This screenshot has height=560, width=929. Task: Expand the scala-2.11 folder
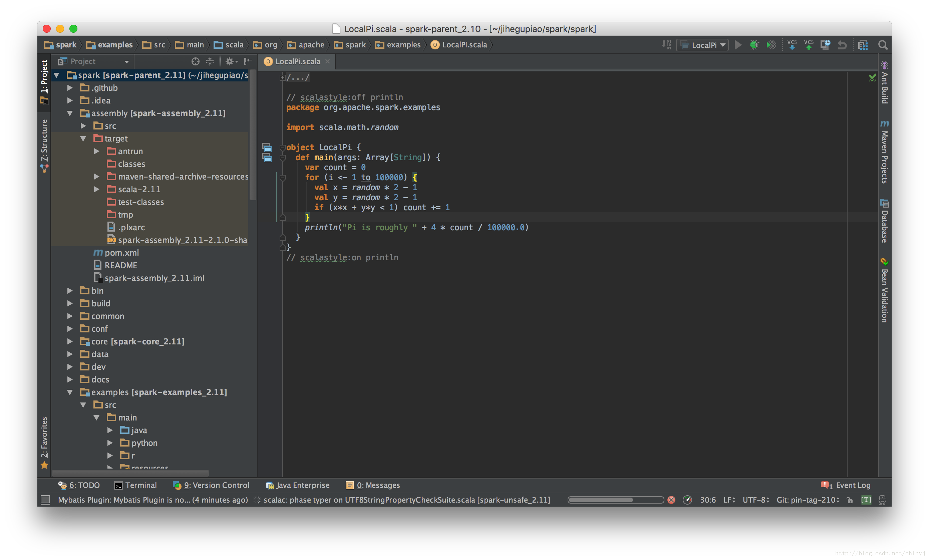pos(96,189)
